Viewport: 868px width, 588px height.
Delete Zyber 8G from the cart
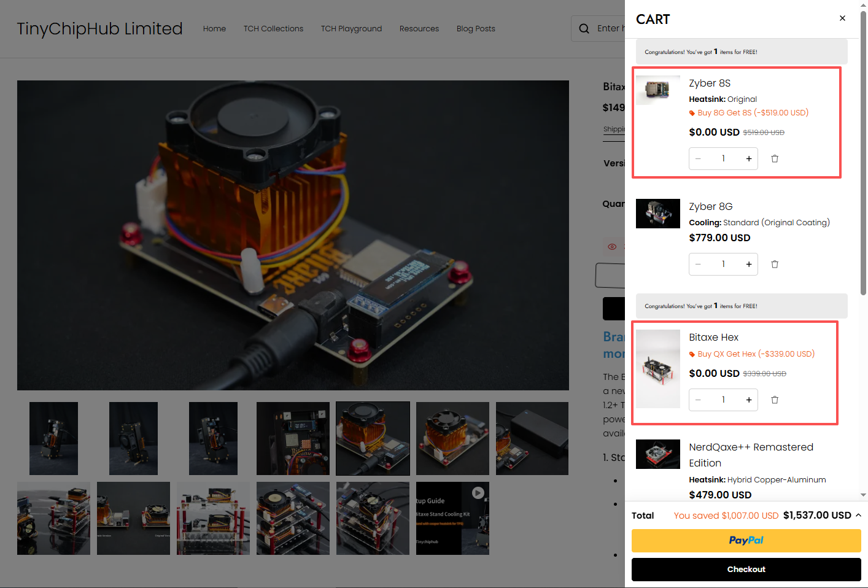click(775, 265)
